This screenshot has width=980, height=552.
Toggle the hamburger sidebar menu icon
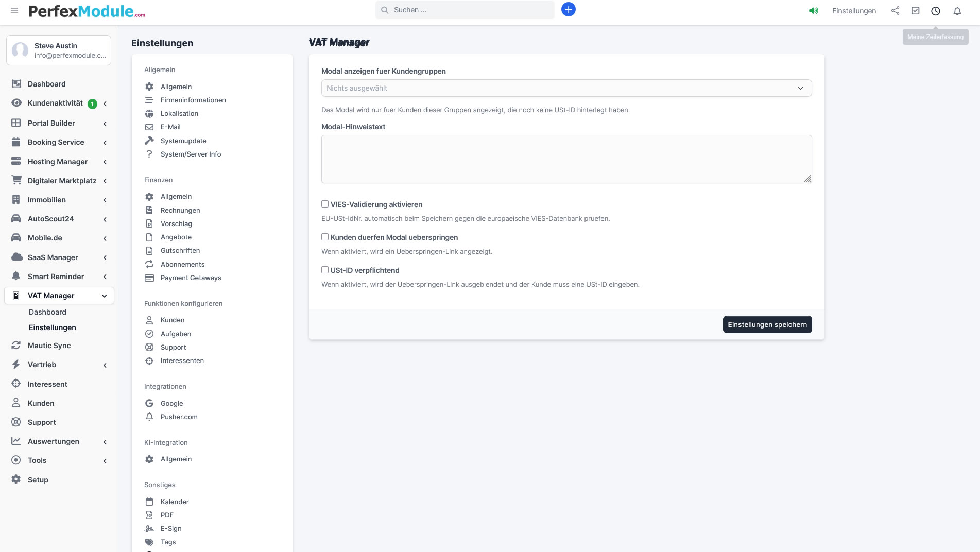(14, 10)
